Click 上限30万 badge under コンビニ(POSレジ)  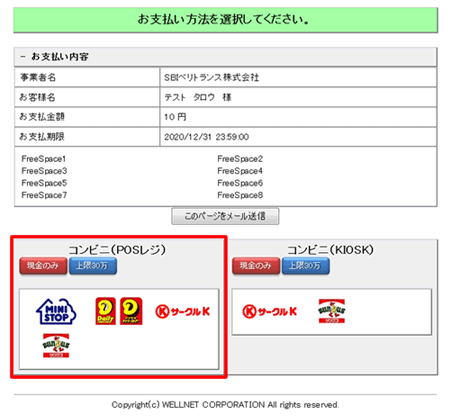[93, 266]
